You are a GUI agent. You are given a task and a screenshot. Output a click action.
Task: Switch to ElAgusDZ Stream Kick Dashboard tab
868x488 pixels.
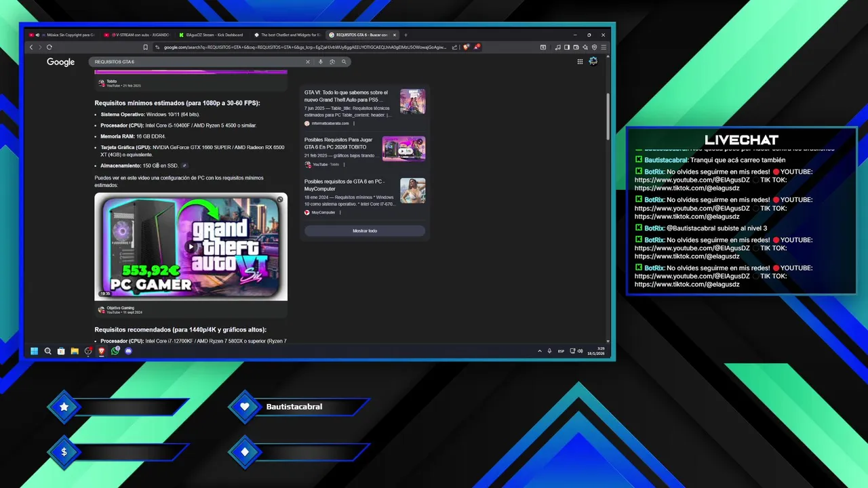pyautogui.click(x=212, y=35)
